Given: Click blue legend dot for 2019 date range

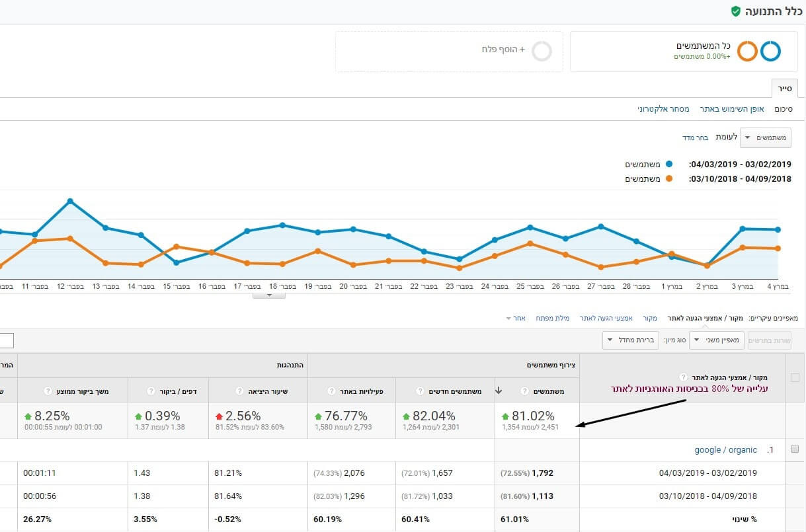Looking at the screenshot, I should pos(669,164).
